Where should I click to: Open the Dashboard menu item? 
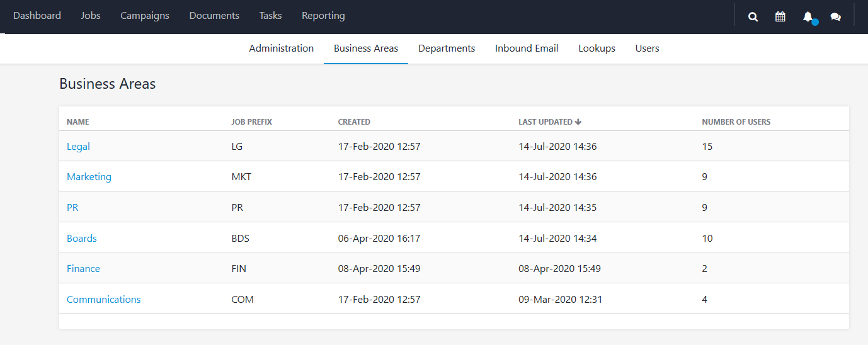[37, 16]
